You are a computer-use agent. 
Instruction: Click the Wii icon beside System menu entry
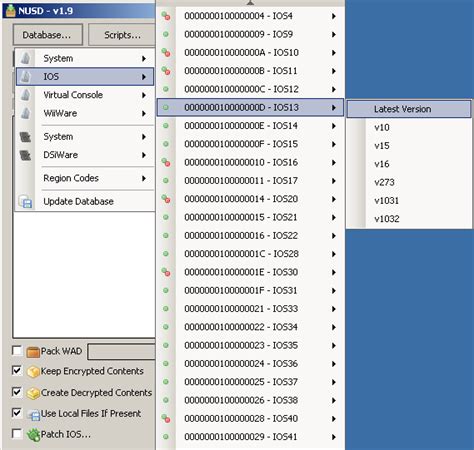tap(26, 58)
